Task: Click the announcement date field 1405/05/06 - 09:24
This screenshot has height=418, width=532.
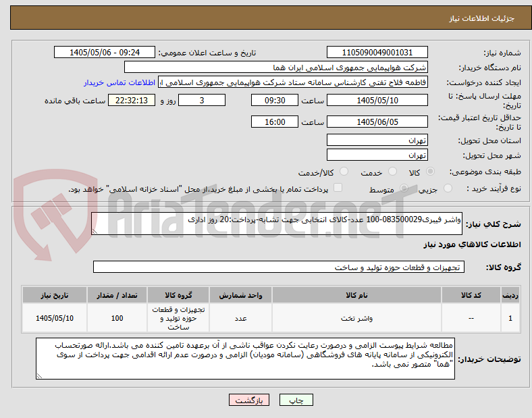Action: (x=105, y=52)
